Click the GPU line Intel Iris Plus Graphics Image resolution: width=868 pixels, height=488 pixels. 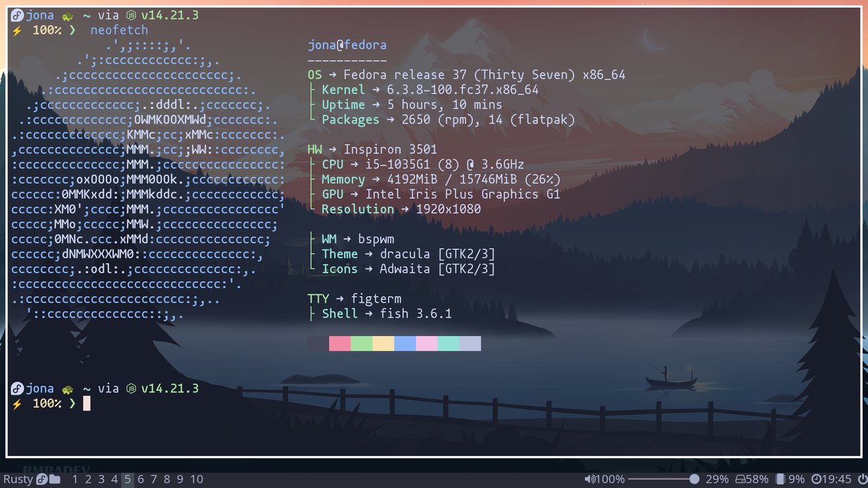(x=434, y=195)
